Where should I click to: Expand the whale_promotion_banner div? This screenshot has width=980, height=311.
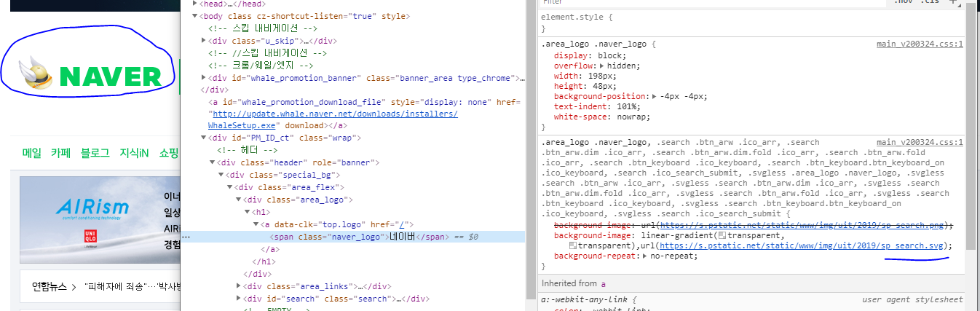[204, 78]
